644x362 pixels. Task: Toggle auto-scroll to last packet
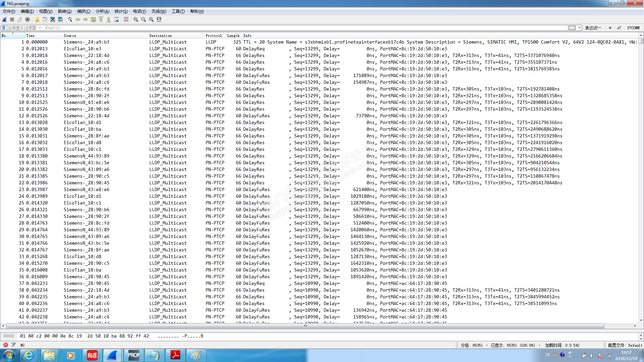116,19
